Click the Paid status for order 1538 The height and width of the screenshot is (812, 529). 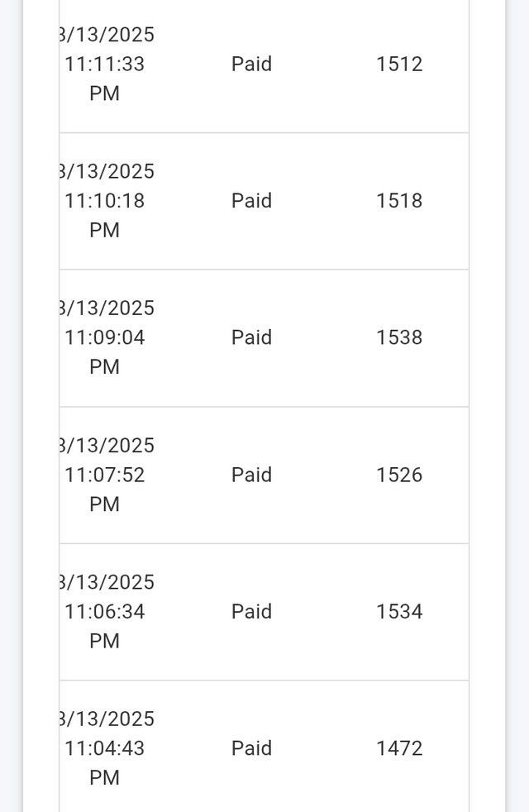[x=251, y=337]
